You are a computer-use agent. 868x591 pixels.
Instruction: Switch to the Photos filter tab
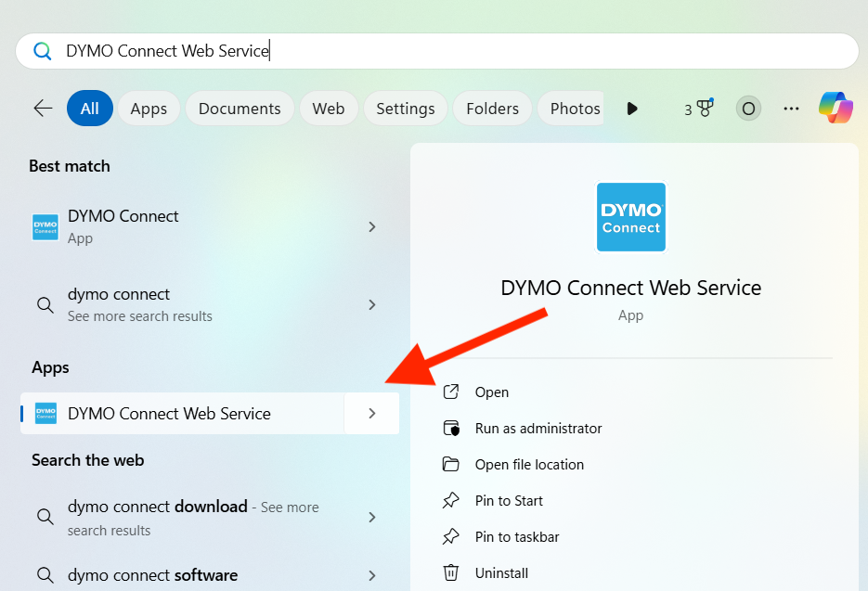click(x=573, y=109)
